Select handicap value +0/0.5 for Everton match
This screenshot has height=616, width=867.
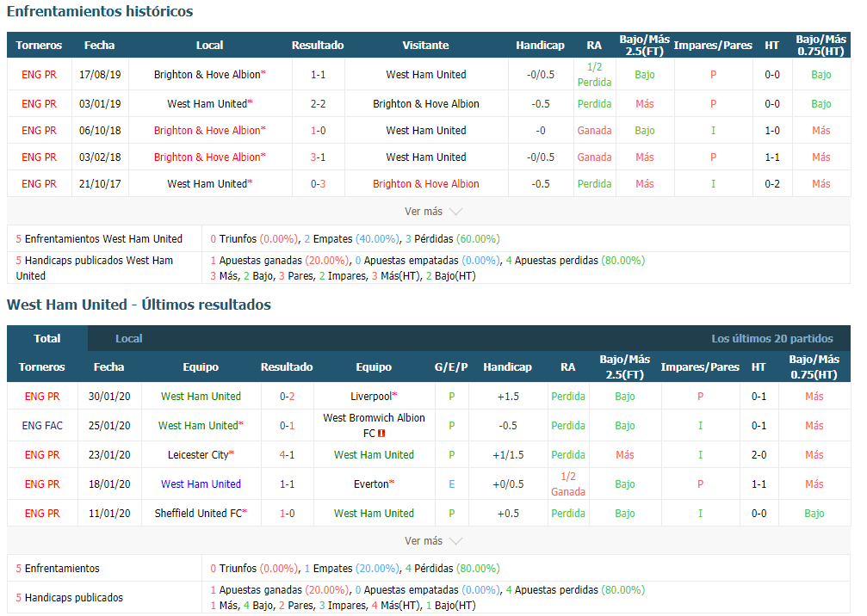click(x=508, y=484)
